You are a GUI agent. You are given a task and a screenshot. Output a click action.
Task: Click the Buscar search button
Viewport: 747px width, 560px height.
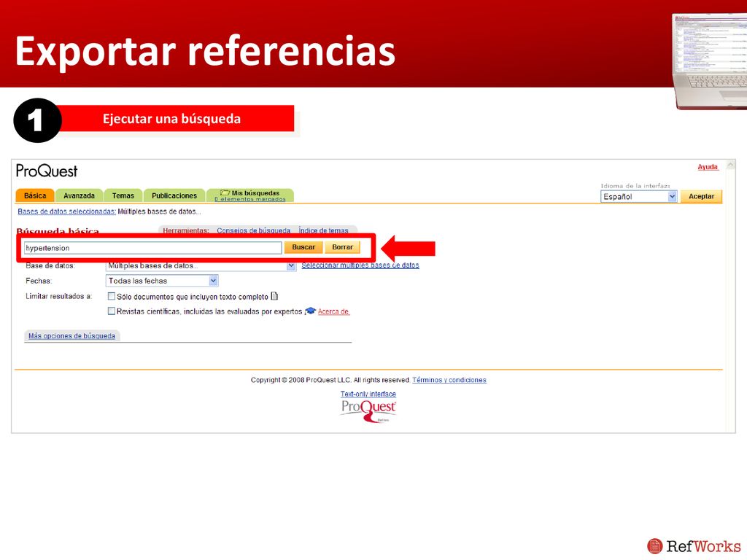click(303, 247)
